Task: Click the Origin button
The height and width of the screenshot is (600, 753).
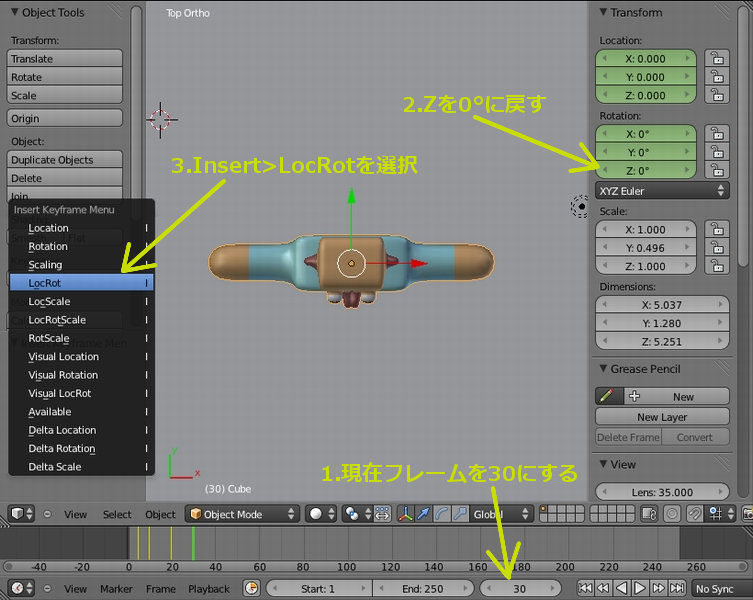Action: coord(65,118)
